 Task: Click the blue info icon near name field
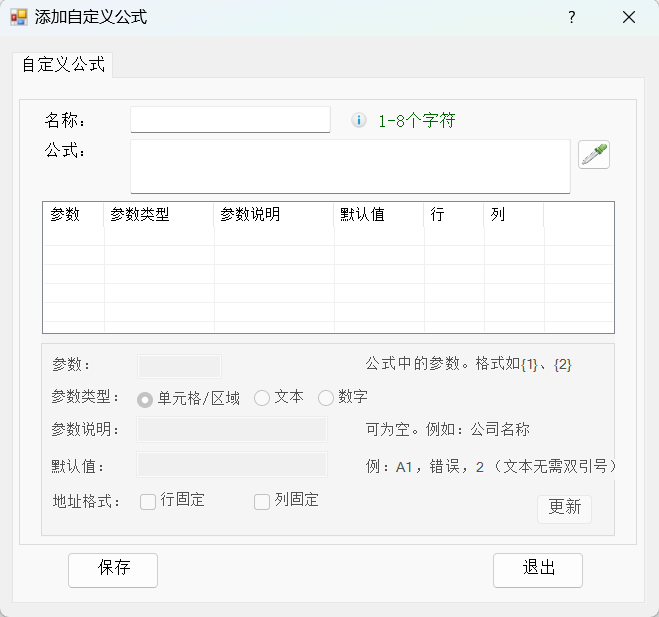click(359, 121)
